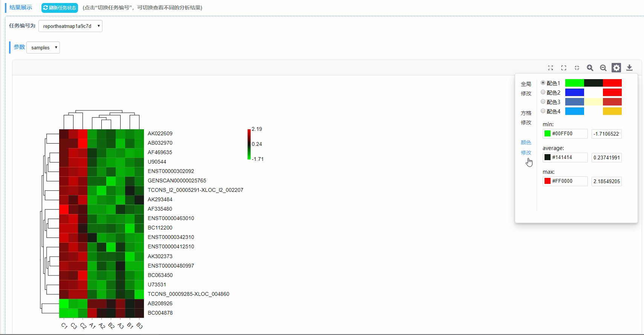Click the fit-to-window arrows icon
Image resolution: width=644 pixels, height=335 pixels.
[x=551, y=68]
